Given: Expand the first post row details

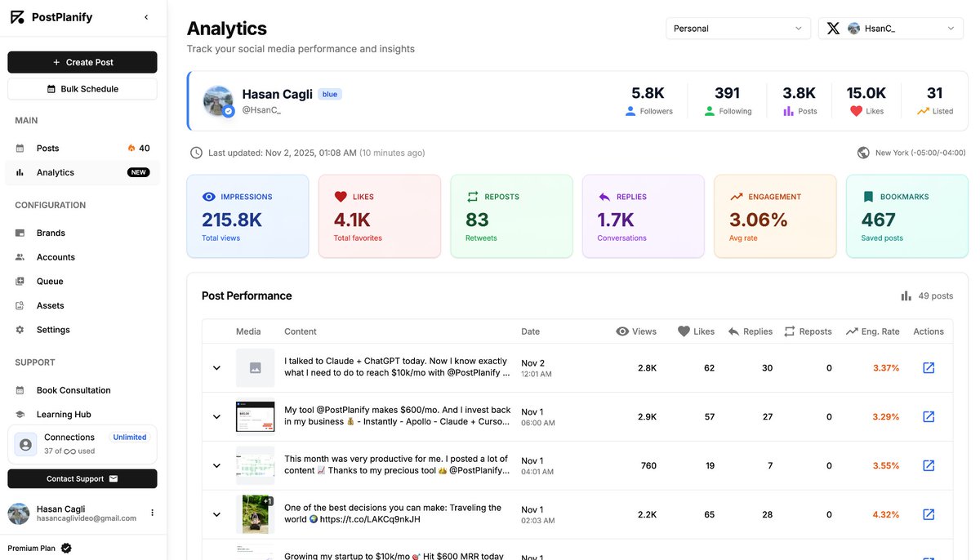Looking at the screenshot, I should coord(216,367).
